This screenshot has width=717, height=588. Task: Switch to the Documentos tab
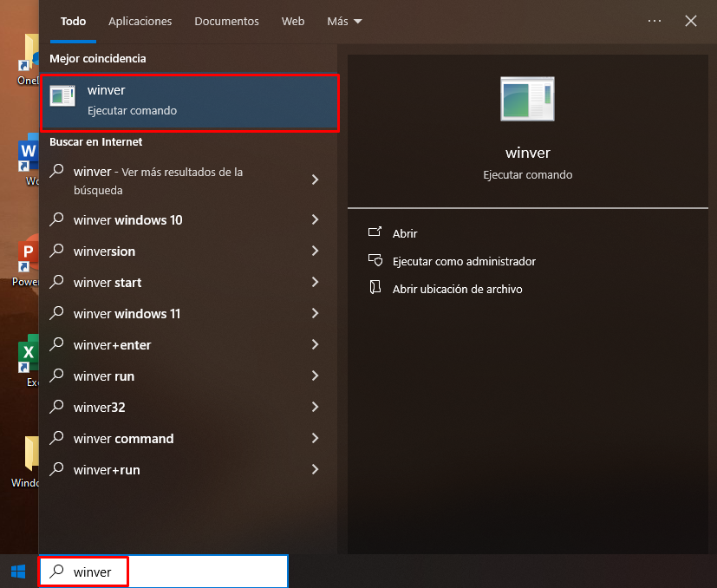[x=226, y=21]
